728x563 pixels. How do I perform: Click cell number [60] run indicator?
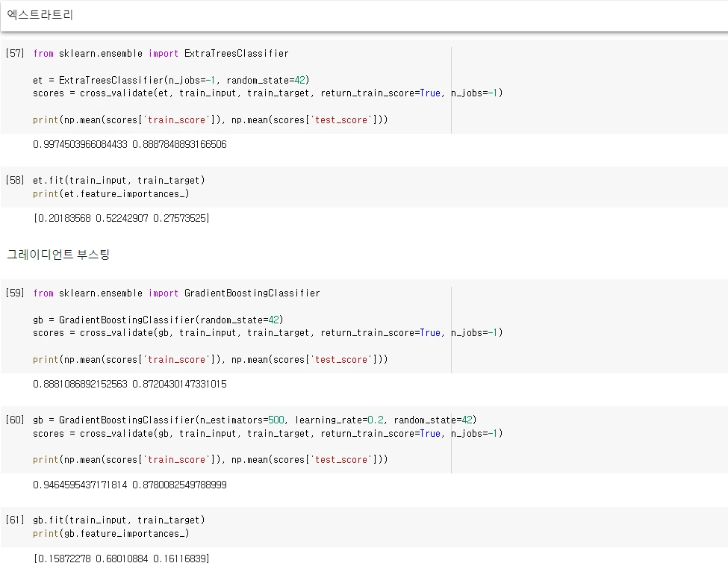tap(15, 420)
